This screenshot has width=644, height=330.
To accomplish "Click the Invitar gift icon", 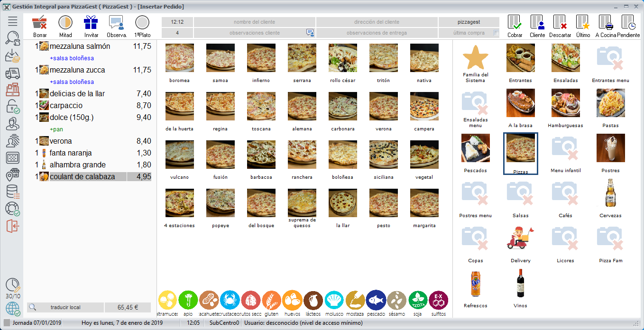I will tap(91, 23).
